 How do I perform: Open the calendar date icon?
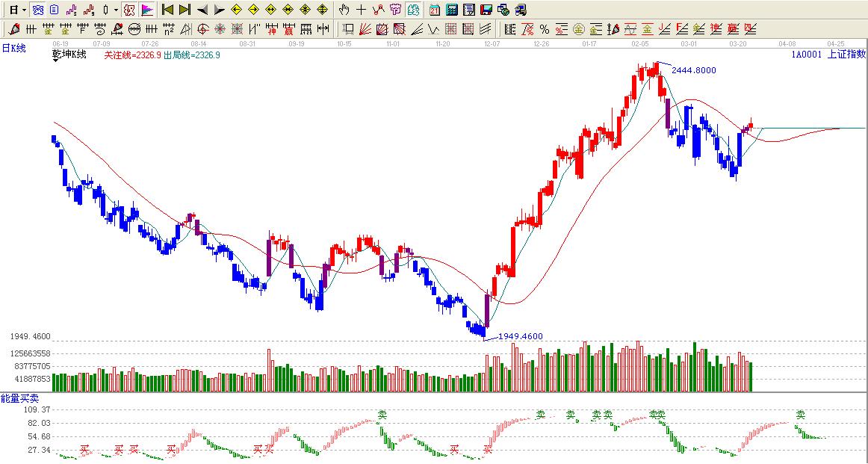tap(435, 10)
